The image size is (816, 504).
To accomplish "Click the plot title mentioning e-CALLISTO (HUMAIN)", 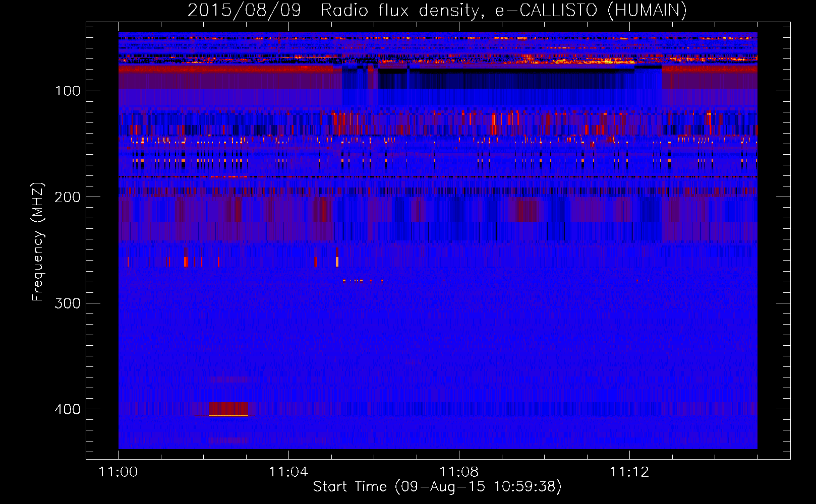I will point(437,10).
